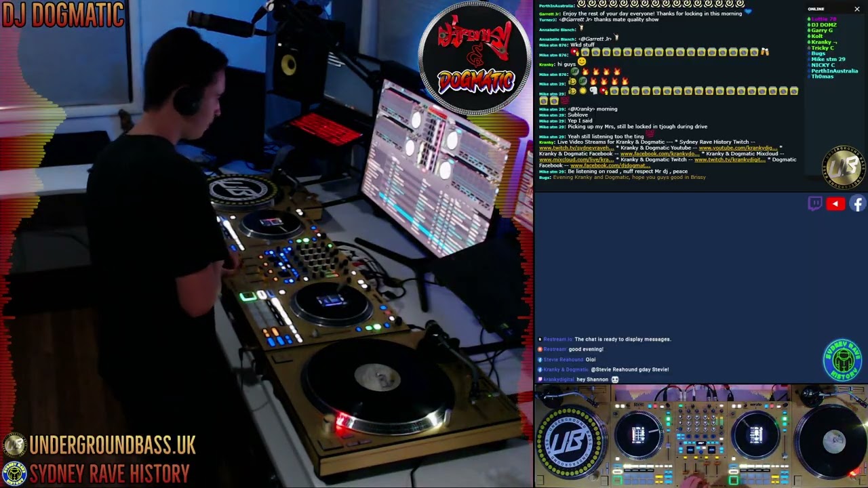Click the 'Stevie Reahound' username in lower chat

564,359
